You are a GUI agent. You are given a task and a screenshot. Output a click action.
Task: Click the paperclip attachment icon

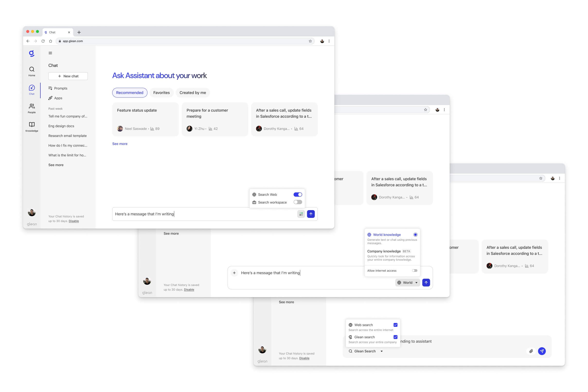tap(531, 351)
